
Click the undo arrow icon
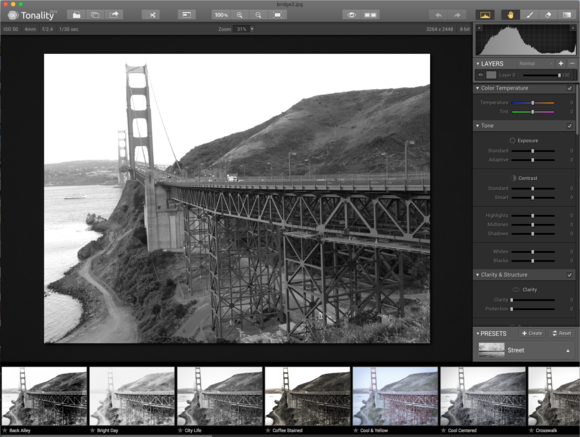point(438,15)
